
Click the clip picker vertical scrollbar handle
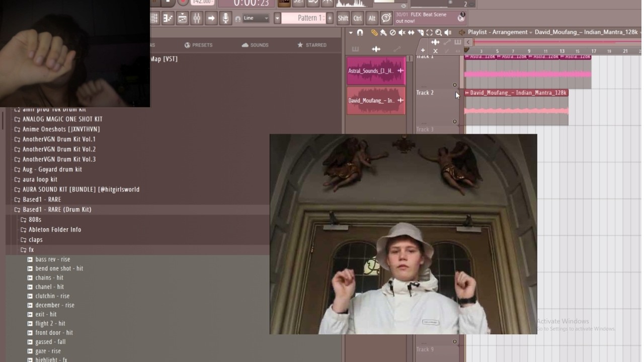pos(410,59)
